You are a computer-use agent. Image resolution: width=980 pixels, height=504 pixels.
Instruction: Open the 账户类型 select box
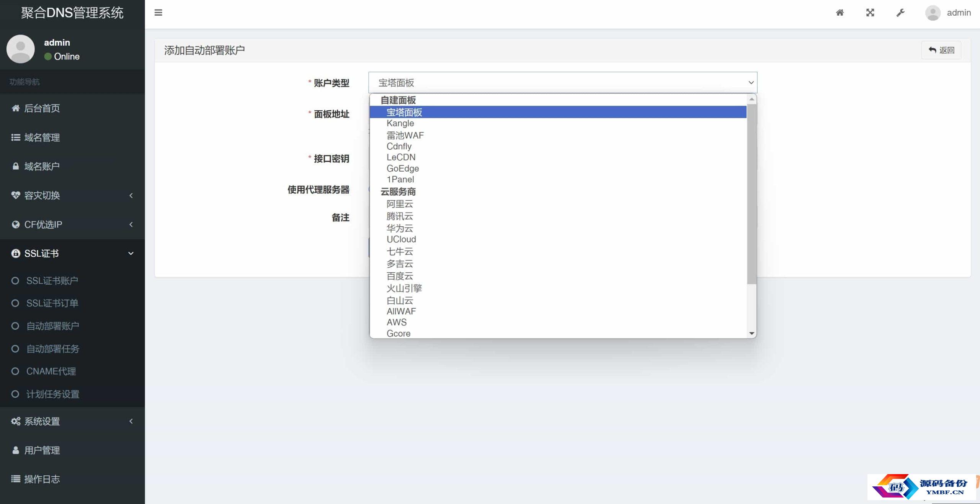(563, 82)
